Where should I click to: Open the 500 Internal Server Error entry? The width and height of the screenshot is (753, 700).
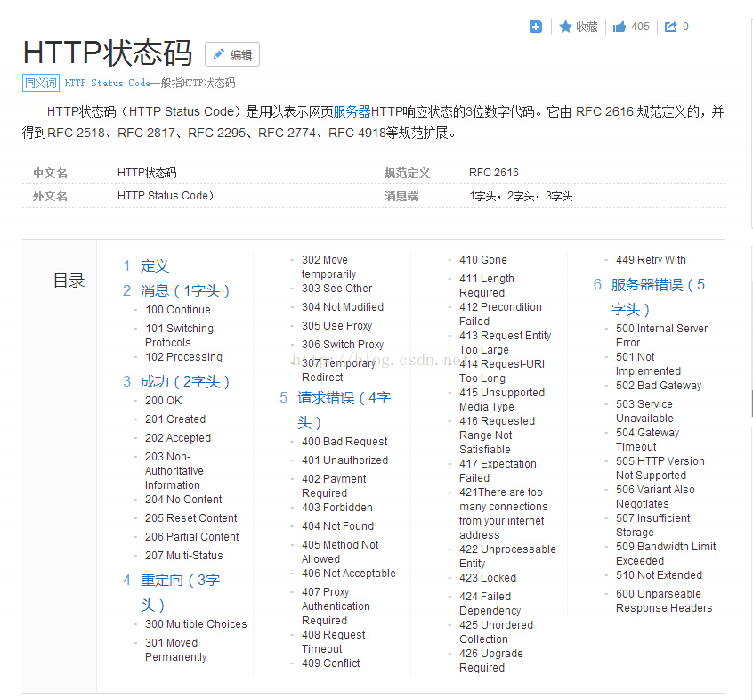[x=661, y=336]
